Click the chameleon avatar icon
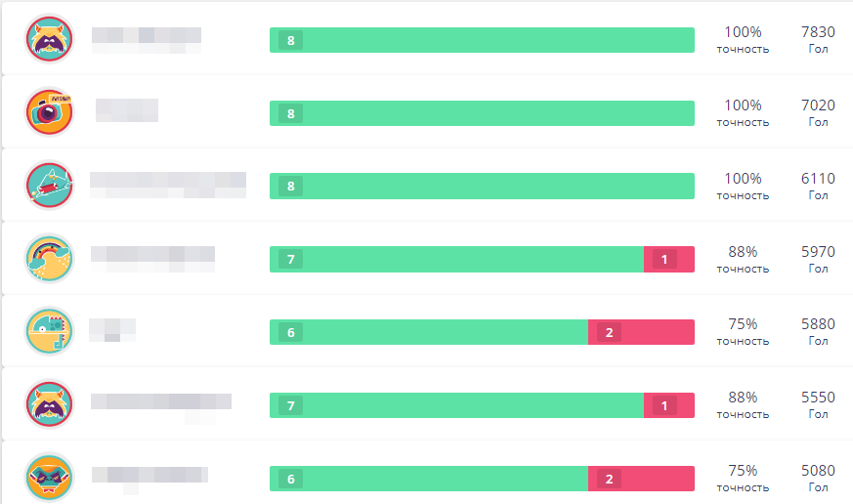This screenshot has height=504, width=853. tap(50, 332)
